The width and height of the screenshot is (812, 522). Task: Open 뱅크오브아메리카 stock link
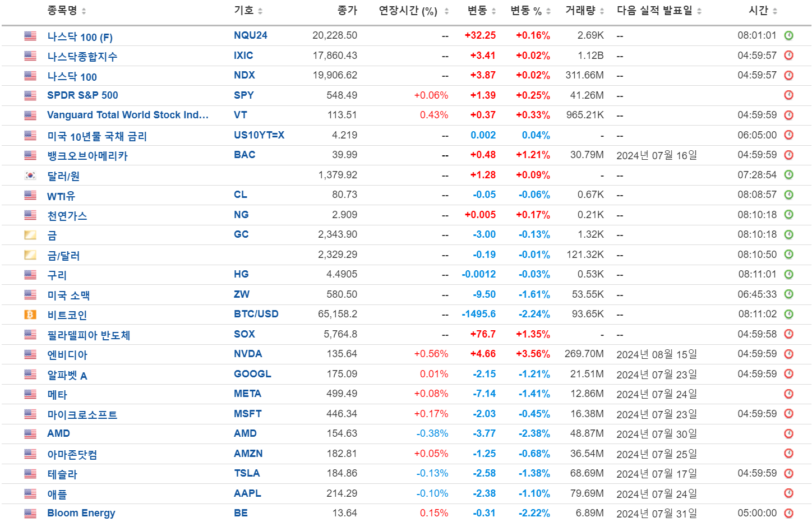click(87, 156)
